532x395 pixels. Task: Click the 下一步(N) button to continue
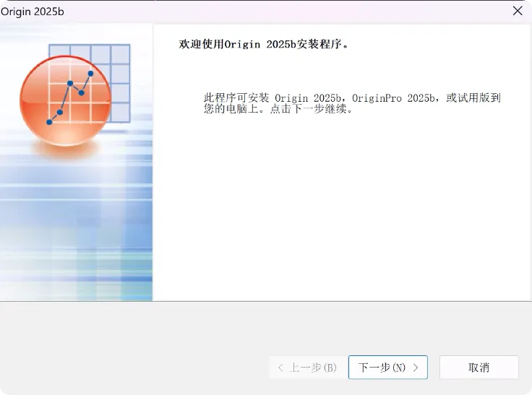pos(388,367)
